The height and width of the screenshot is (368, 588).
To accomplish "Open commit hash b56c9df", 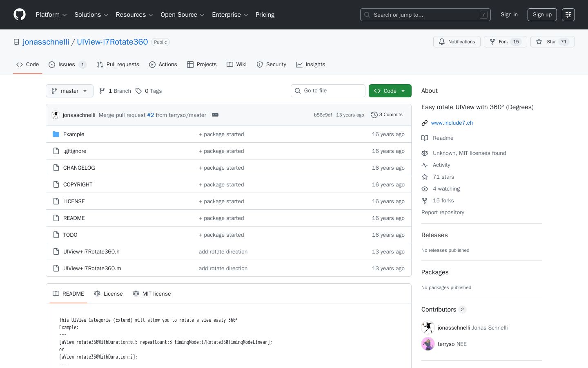I will [323, 115].
